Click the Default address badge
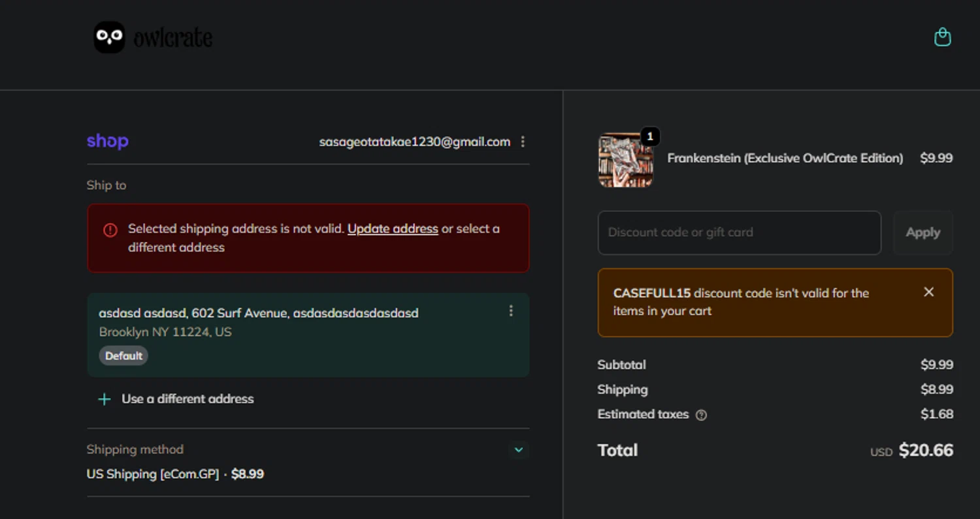 click(x=123, y=356)
